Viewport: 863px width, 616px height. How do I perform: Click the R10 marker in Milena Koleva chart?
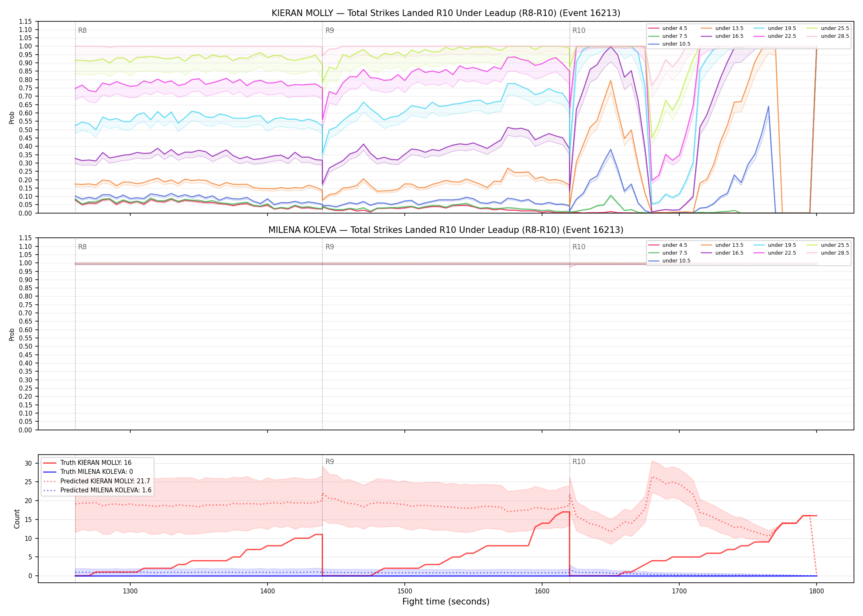579,247
